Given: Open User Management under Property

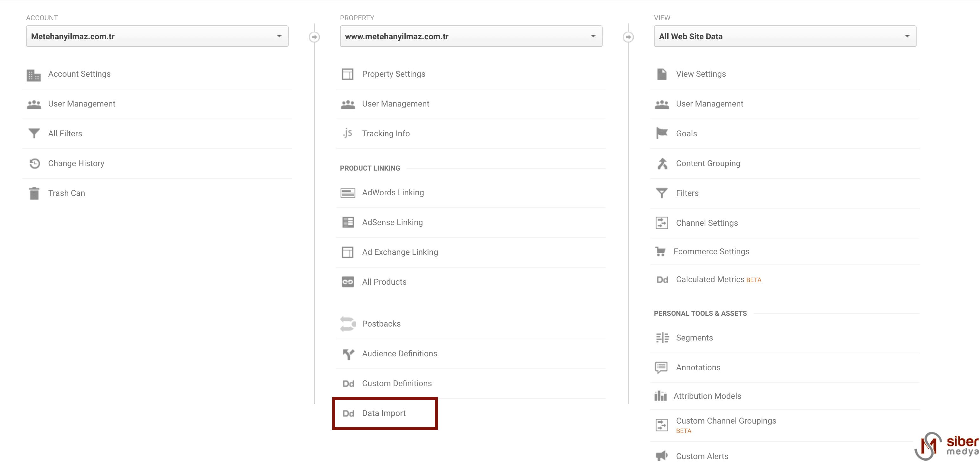Looking at the screenshot, I should [395, 104].
